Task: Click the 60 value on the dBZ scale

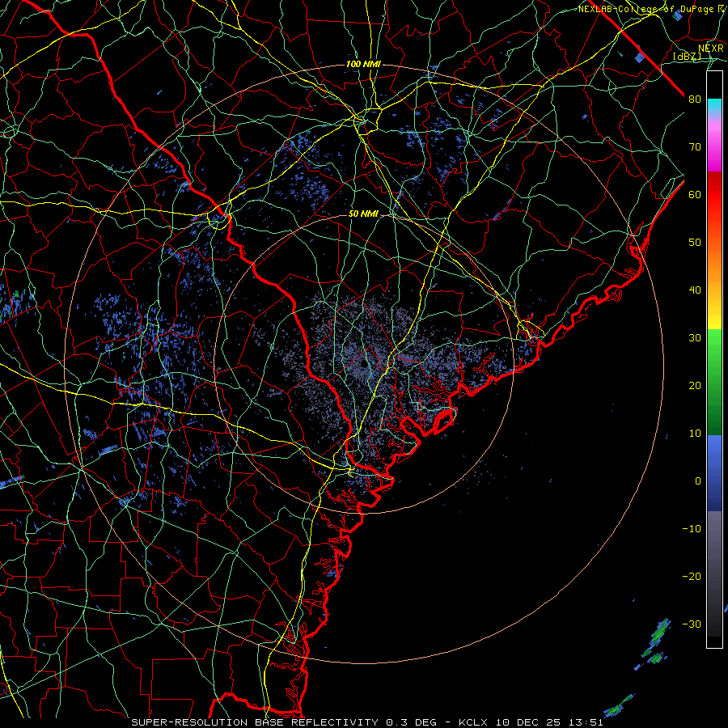Action: (695, 194)
